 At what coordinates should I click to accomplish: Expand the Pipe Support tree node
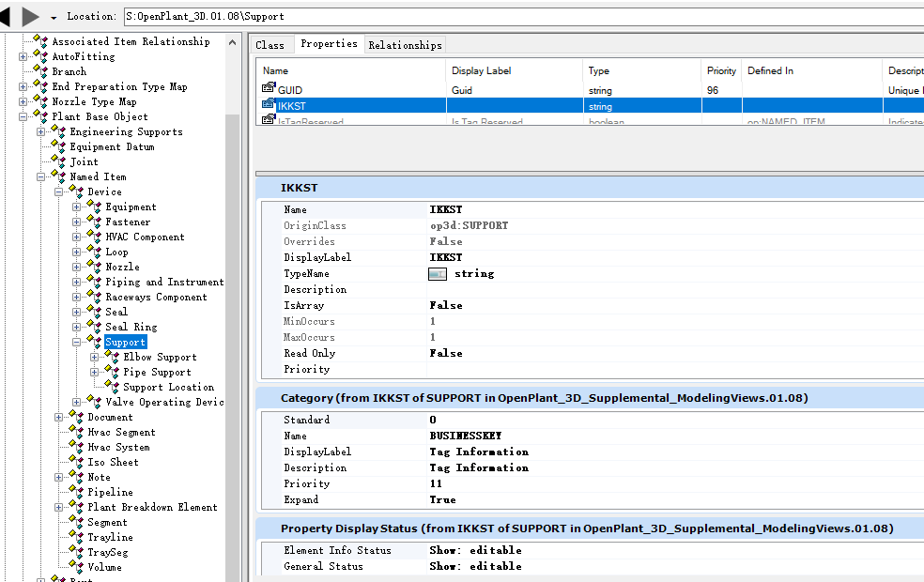[95, 373]
